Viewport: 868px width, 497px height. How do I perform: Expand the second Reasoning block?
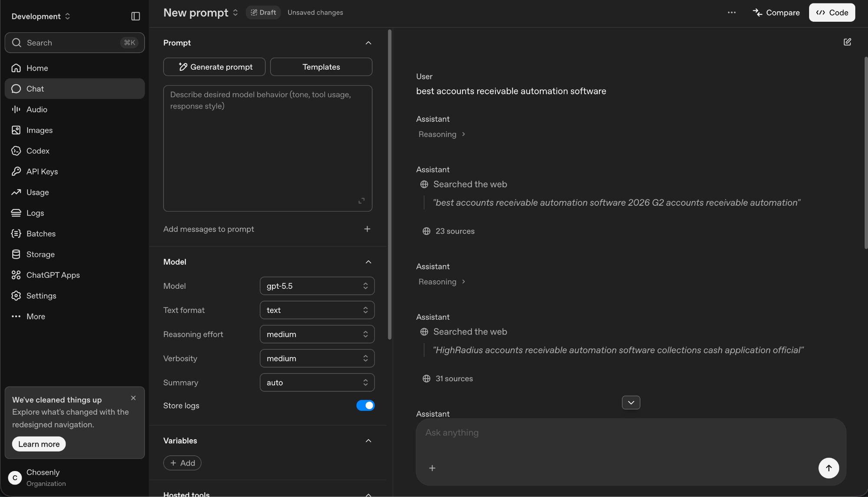click(441, 282)
